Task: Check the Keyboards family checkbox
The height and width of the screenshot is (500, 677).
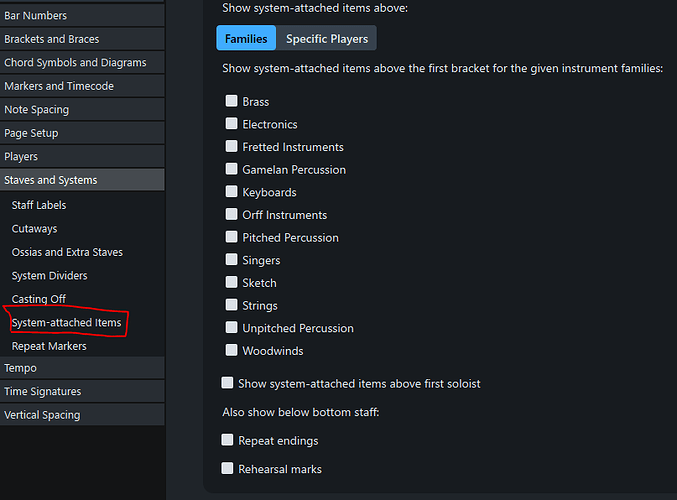Action: [x=232, y=192]
